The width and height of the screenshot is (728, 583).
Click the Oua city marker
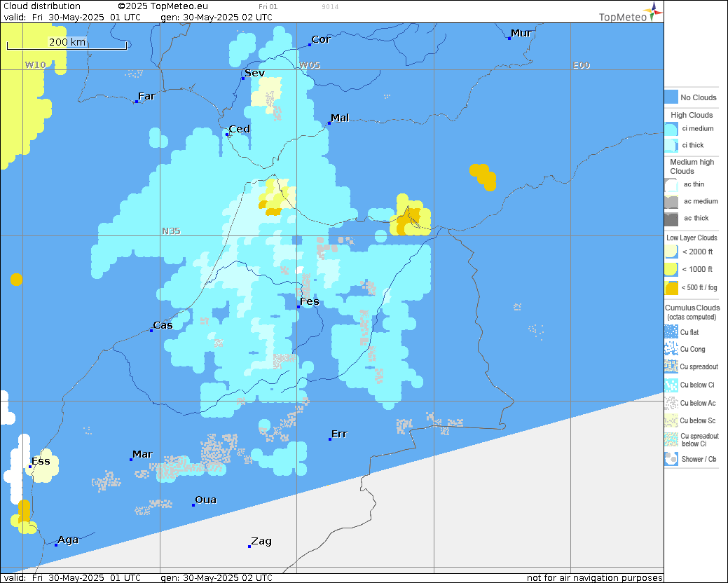click(193, 505)
